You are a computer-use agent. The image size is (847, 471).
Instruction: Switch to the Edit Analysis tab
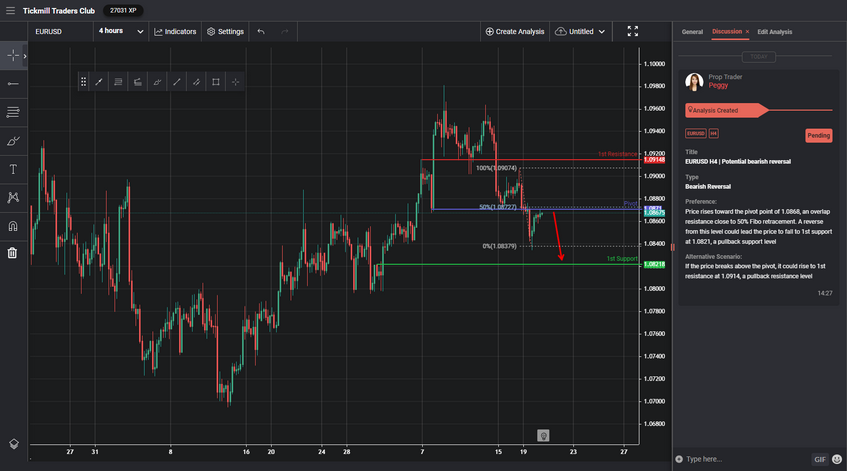pos(775,32)
